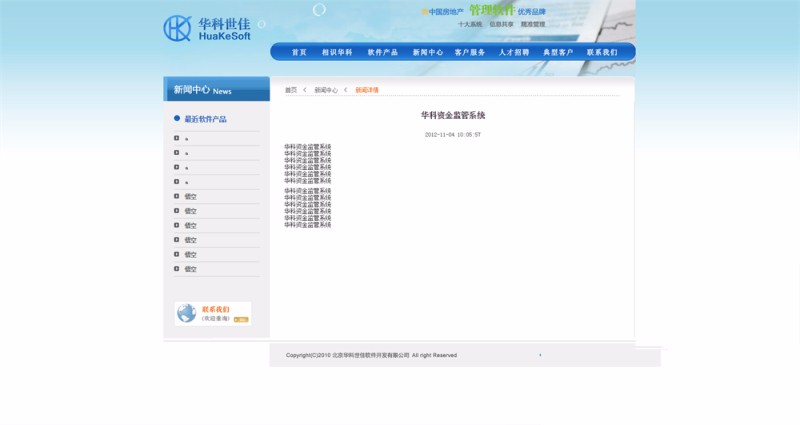The width and height of the screenshot is (800, 425).
Task: Click the 优秀品牌 header text
Action: click(532, 12)
